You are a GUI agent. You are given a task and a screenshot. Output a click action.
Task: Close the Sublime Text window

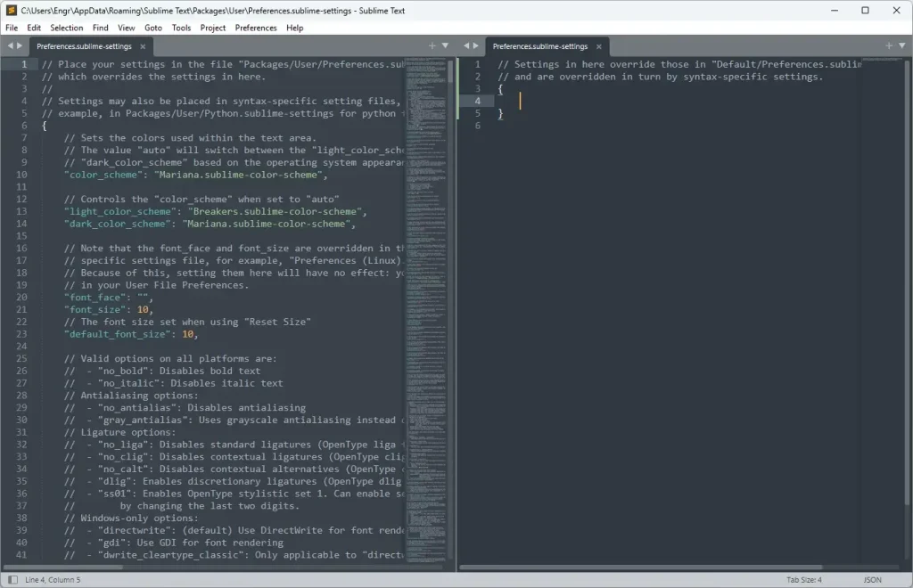point(897,10)
